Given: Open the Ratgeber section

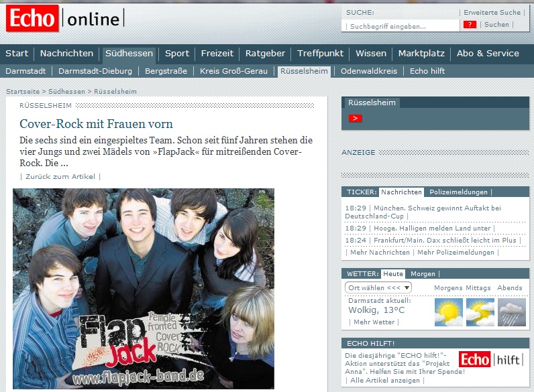Looking at the screenshot, I should 265,54.
